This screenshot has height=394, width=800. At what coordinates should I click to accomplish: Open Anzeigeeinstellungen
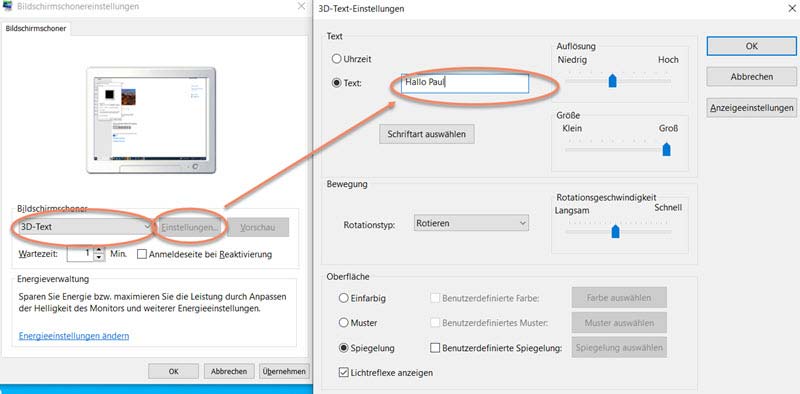[751, 108]
